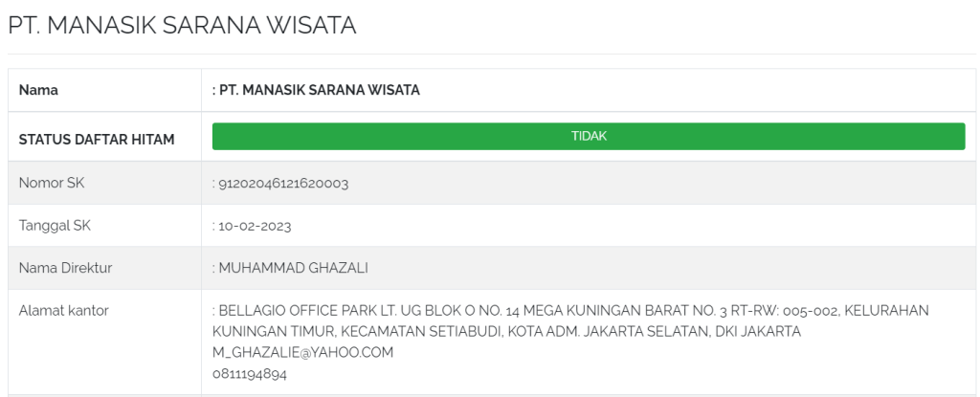
Task: Select the SK number 91202046121620003
Action: tap(283, 184)
